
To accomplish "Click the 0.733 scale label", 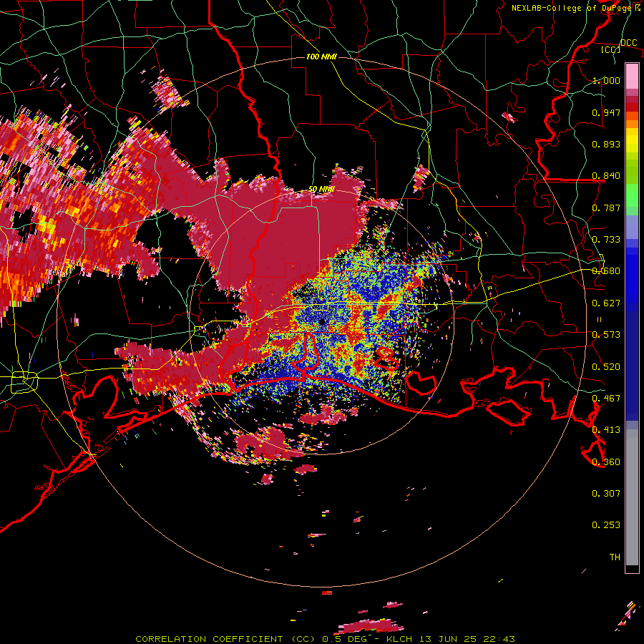I will click(606, 240).
